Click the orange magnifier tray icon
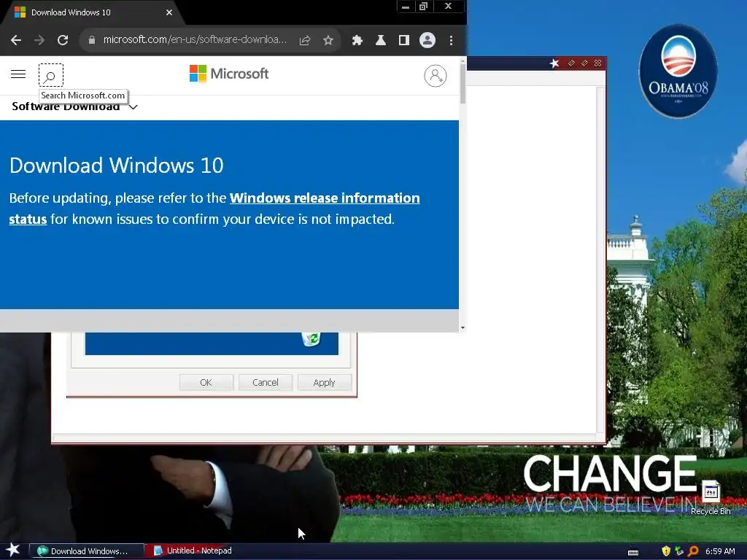Image resolution: width=747 pixels, height=560 pixels. pos(693,551)
